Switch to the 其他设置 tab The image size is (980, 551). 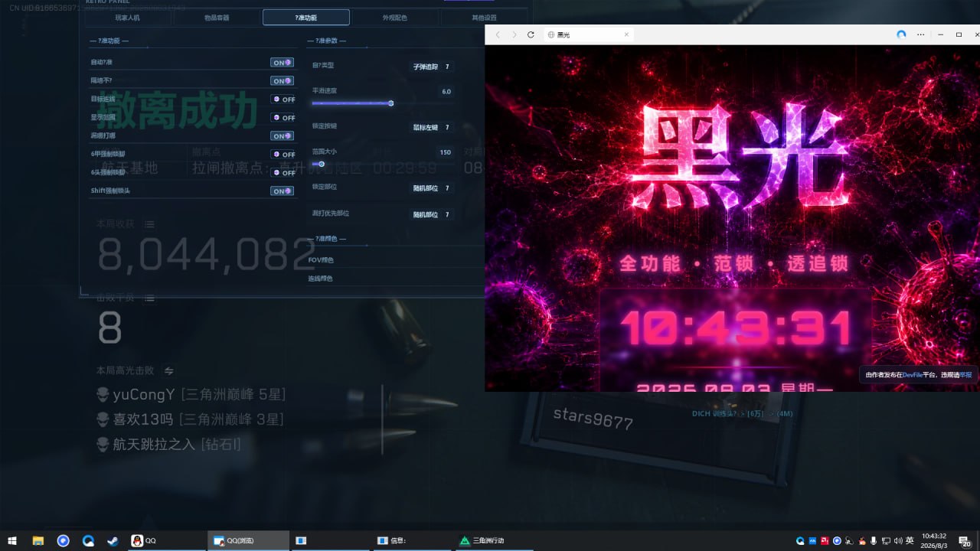point(484,18)
